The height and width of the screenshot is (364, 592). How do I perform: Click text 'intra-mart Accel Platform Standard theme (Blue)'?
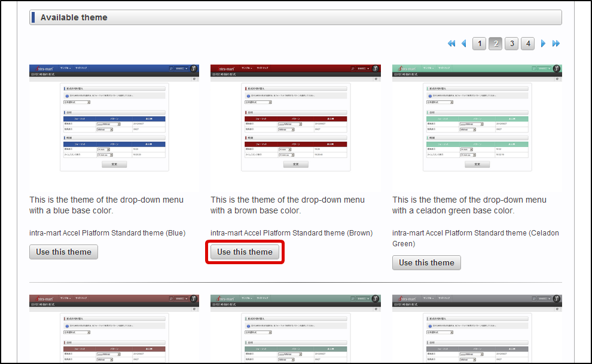click(x=107, y=233)
